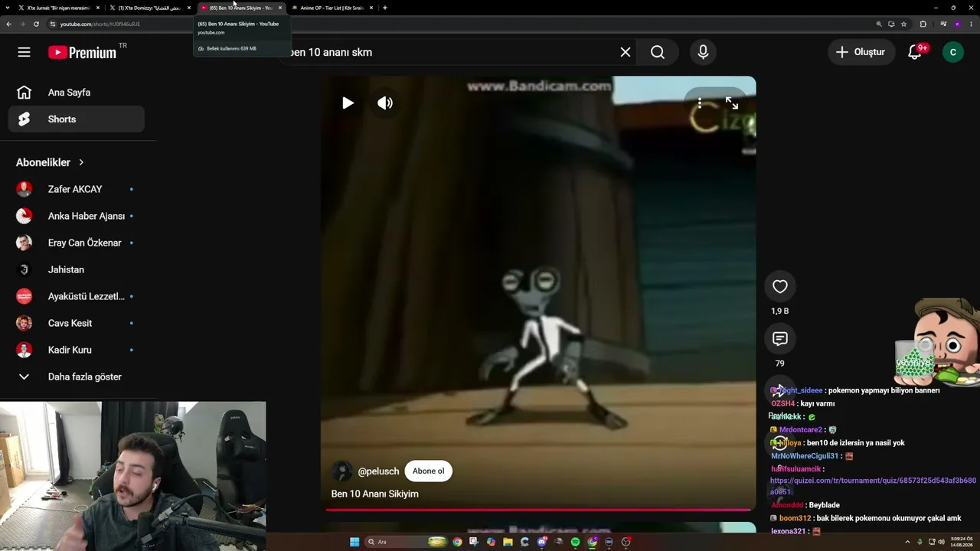This screenshot has width=980, height=551.
Task: Open the Windows Start menu
Action: [x=354, y=542]
